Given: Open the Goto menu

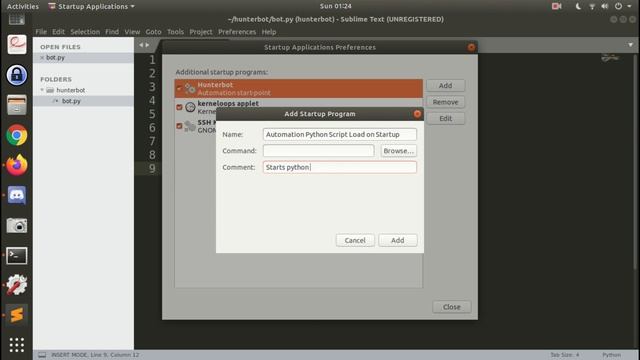Looking at the screenshot, I should pos(153,32).
